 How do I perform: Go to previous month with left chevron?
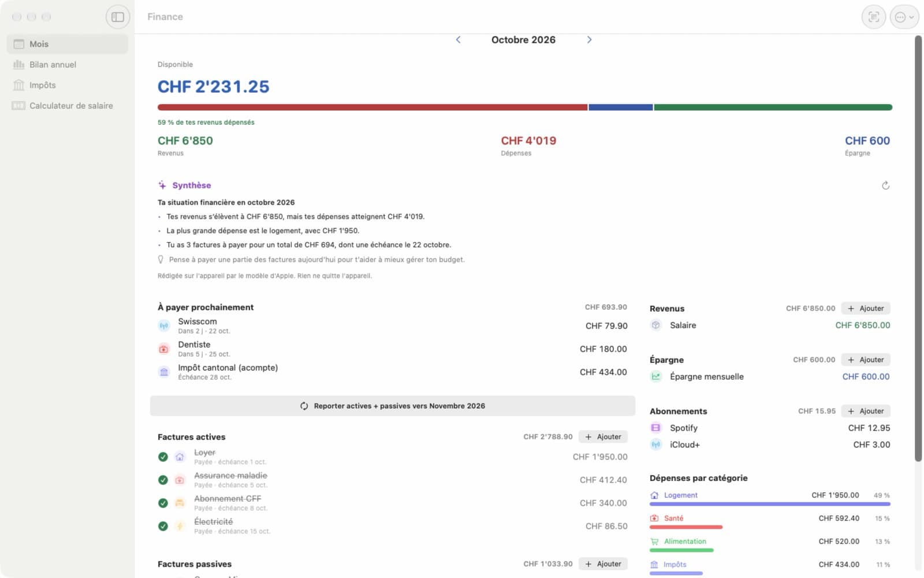[x=459, y=40]
